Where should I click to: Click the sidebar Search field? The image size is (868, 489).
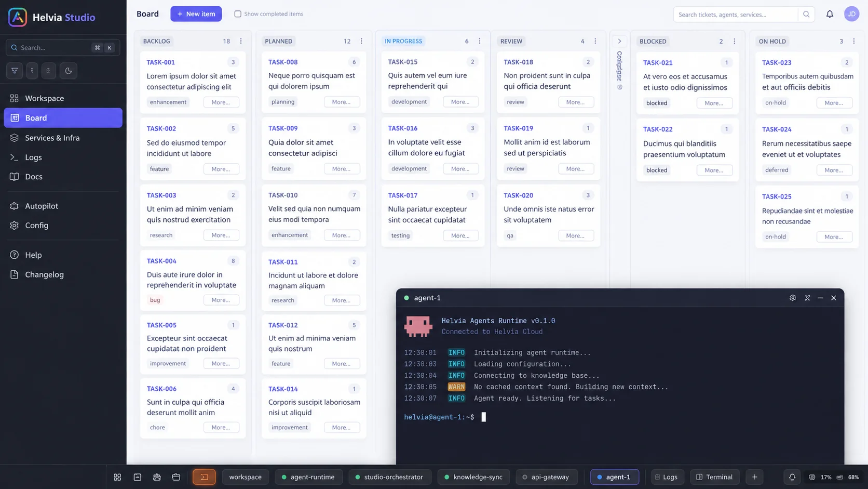(63, 47)
